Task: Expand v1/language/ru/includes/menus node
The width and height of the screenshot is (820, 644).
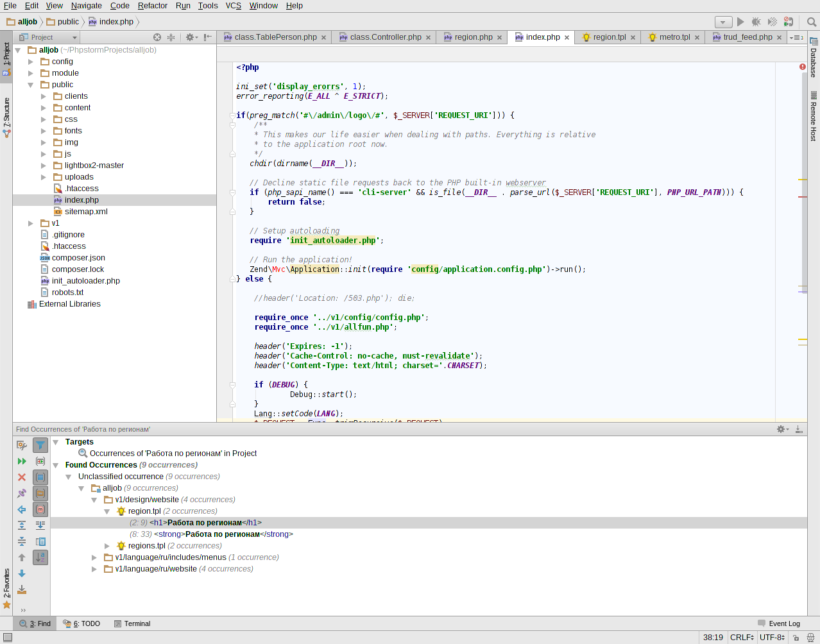Action: coord(94,557)
